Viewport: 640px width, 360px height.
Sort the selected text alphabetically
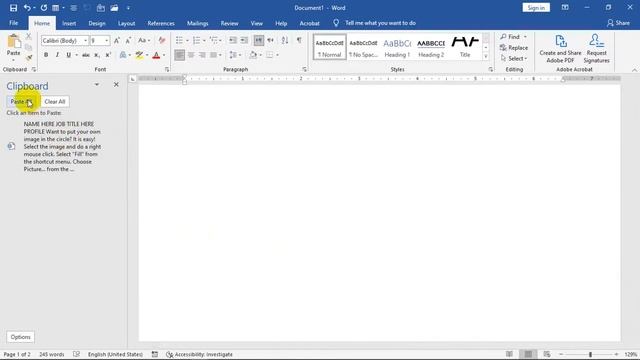[284, 40]
